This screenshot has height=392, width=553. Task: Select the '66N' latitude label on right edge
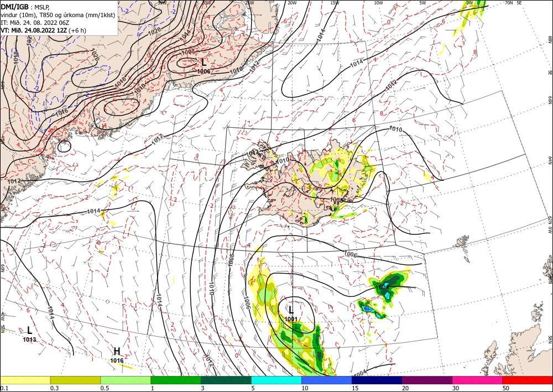[x=550, y=100]
